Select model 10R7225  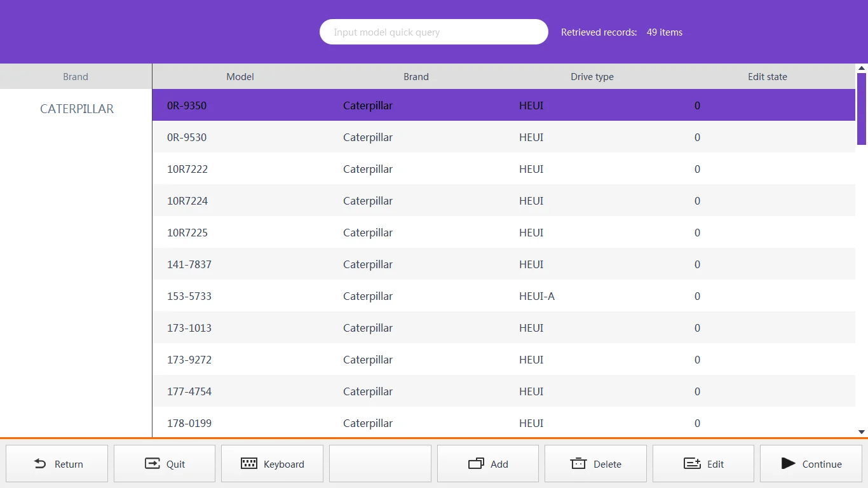tap(504, 233)
